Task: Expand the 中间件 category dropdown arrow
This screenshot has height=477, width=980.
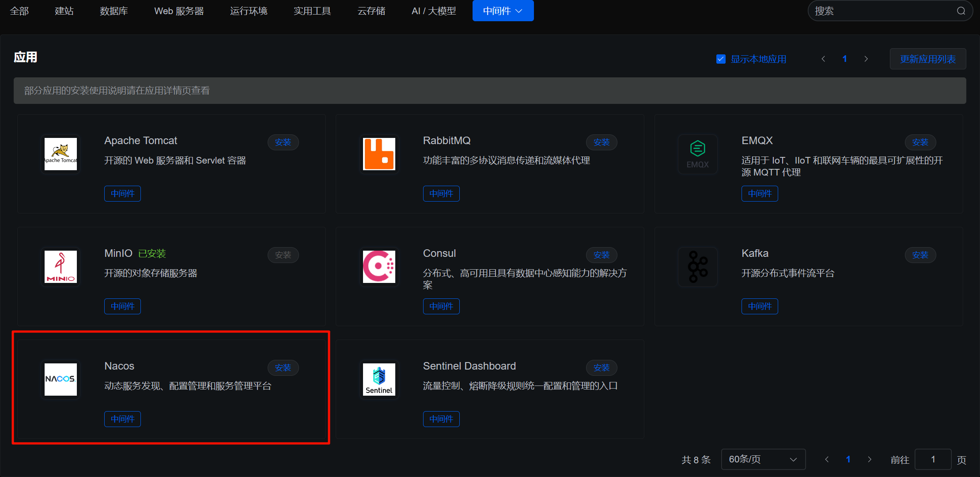Action: point(519,11)
